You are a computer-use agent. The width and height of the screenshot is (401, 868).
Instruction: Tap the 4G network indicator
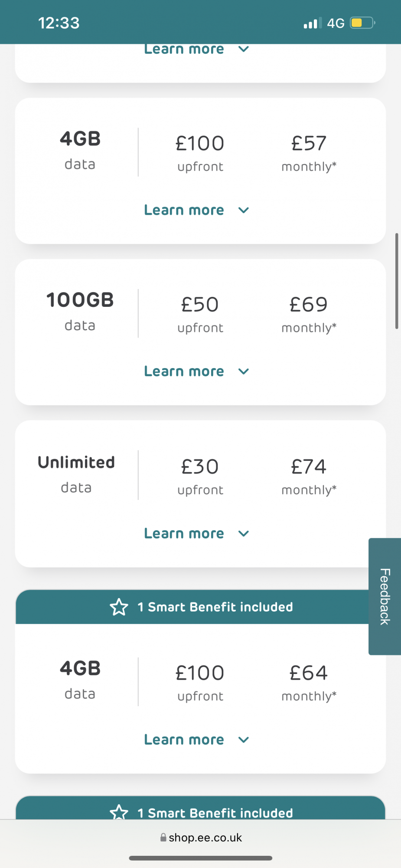(336, 23)
